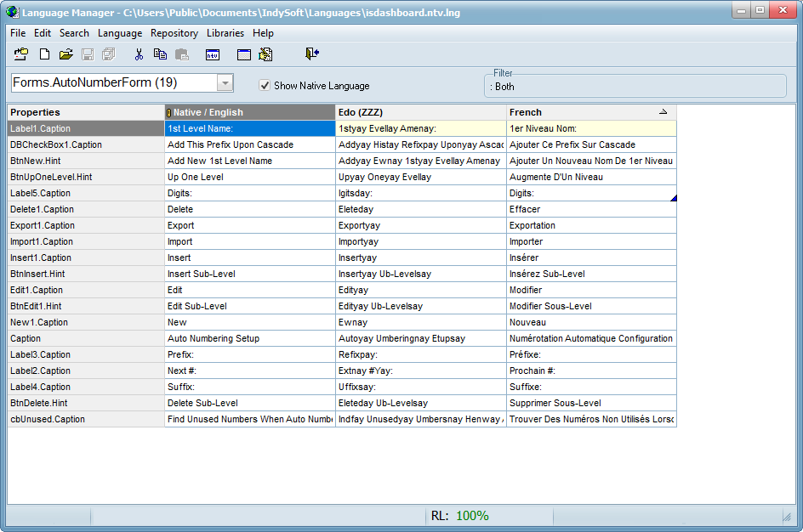This screenshot has width=803, height=532.
Task: Uncheck the Show Native Language checkbox
Action: pyautogui.click(x=265, y=85)
